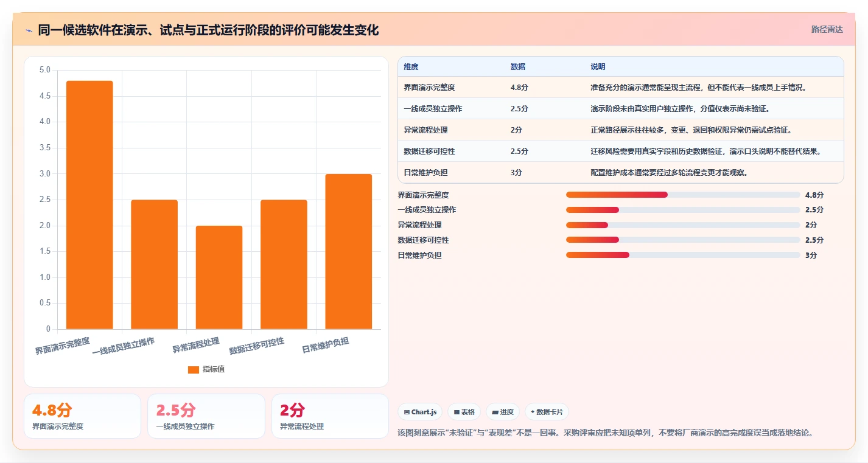
Task: Click the 界面演示完整度 bar in the chart
Action: [x=89, y=205]
